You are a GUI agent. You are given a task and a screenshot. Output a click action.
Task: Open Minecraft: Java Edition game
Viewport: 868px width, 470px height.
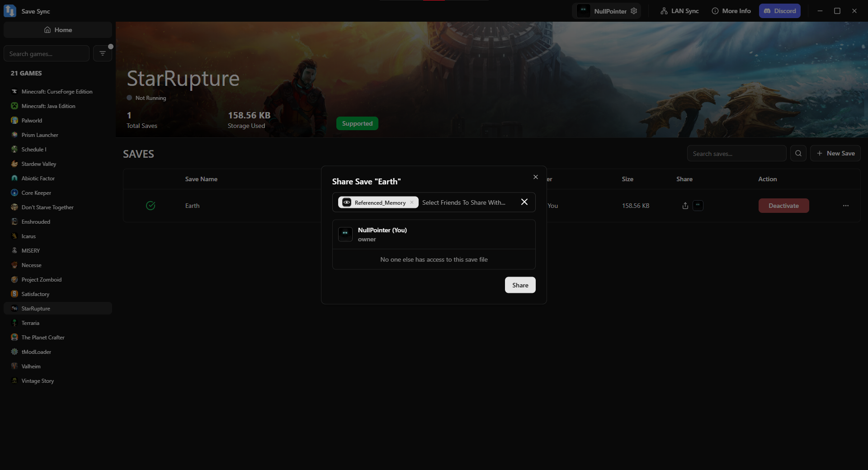pos(58,106)
